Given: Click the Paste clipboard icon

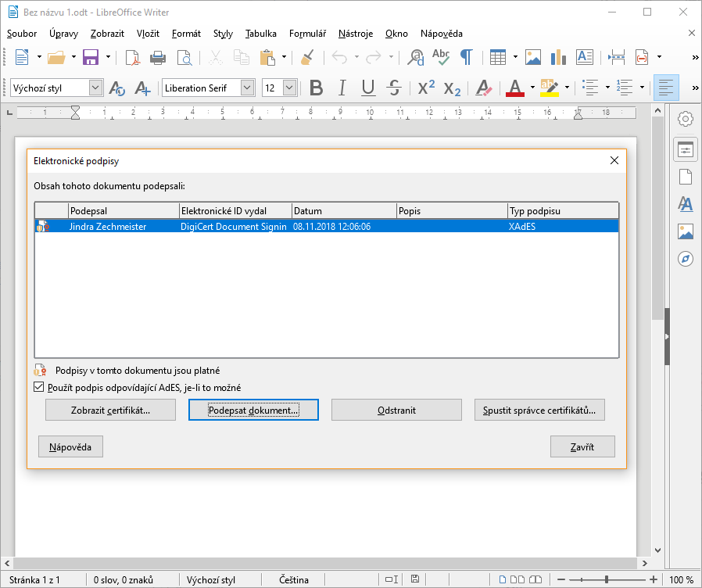Looking at the screenshot, I should click(x=267, y=57).
